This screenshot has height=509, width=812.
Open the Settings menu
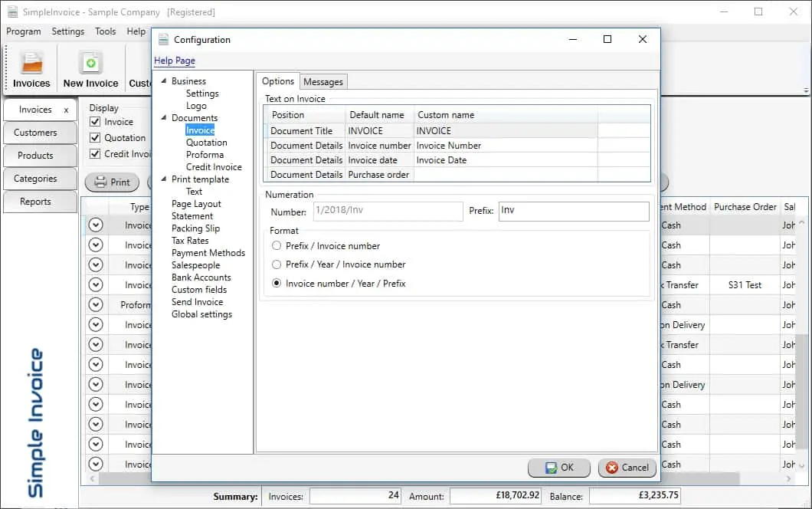pyautogui.click(x=68, y=31)
